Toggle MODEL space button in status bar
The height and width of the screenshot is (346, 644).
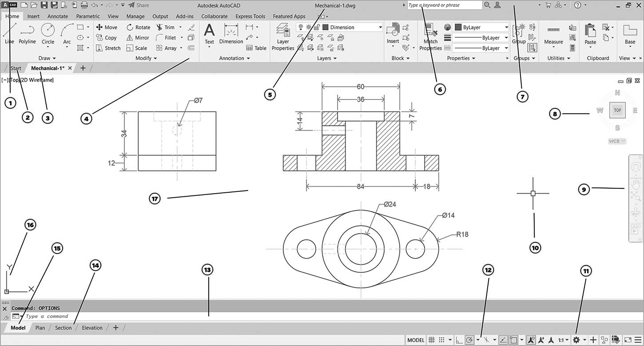coord(416,340)
